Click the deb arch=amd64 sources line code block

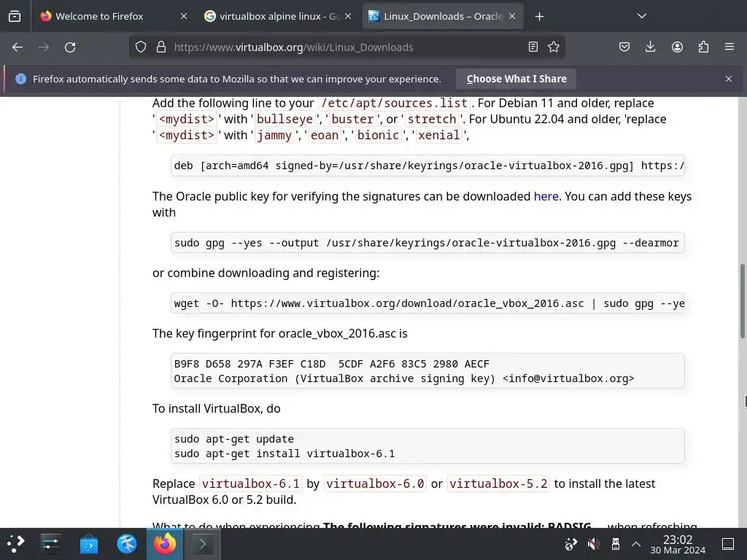click(x=427, y=166)
